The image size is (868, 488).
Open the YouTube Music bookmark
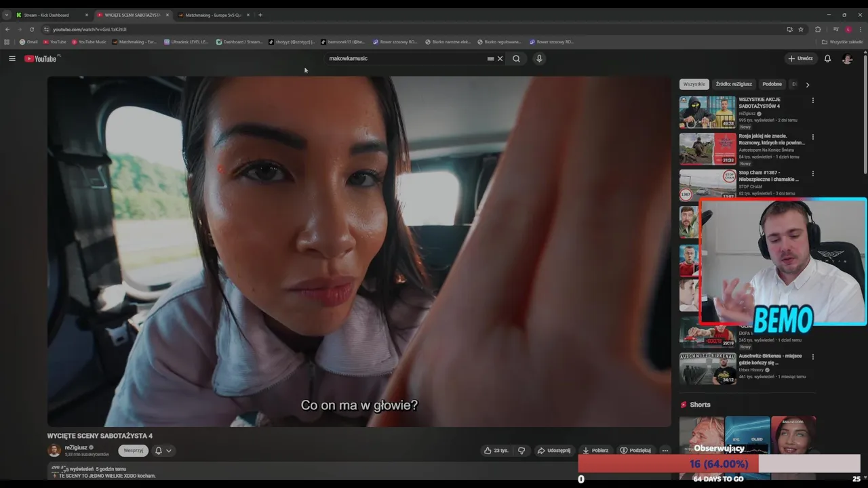coord(90,42)
